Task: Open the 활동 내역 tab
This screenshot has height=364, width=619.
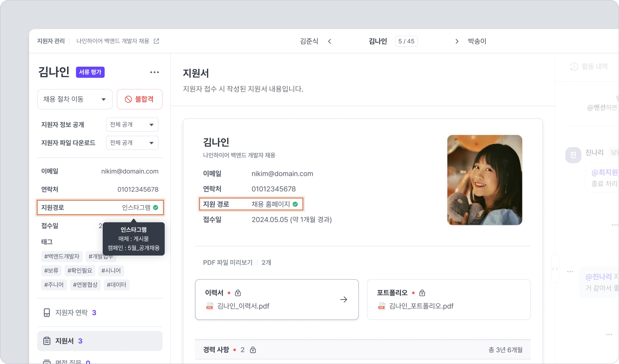Action: [x=589, y=67]
